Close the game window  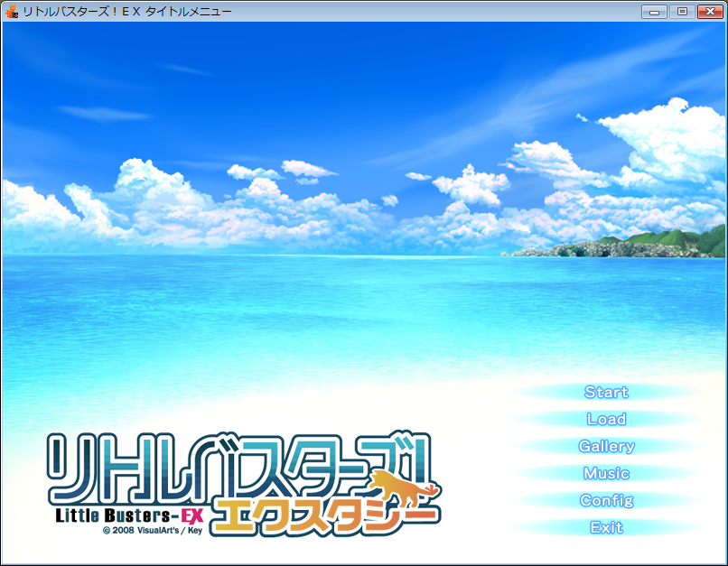(x=710, y=11)
